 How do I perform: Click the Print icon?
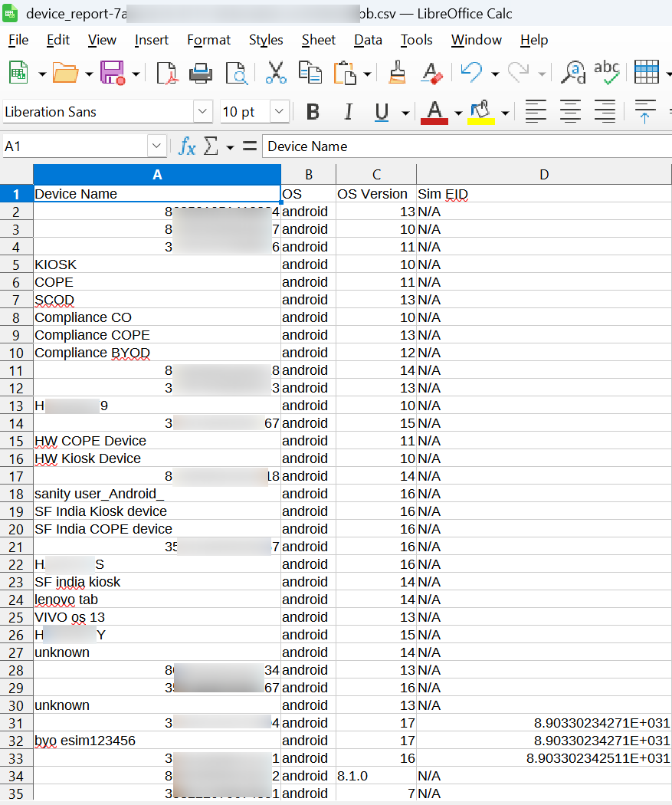pyautogui.click(x=201, y=72)
